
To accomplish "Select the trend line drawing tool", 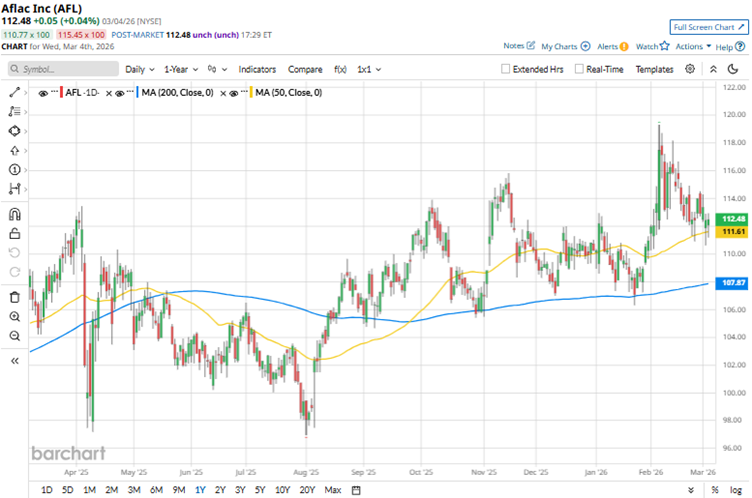I will [x=14, y=92].
